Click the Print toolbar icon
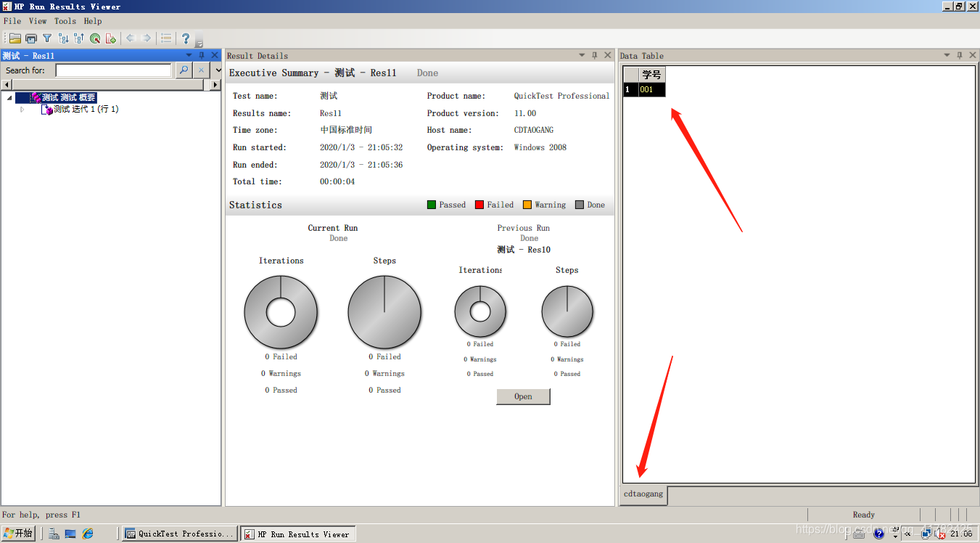This screenshot has width=980, height=543. click(30, 38)
